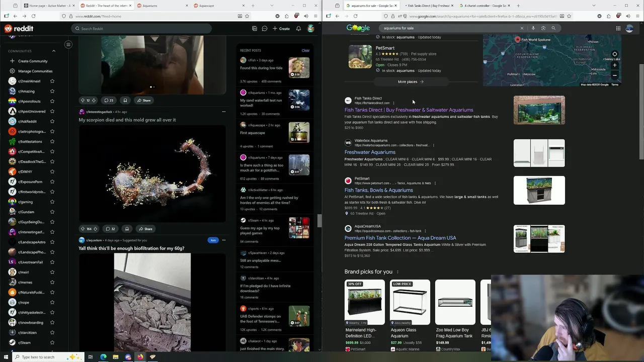
Task: Switch to 4 chanel controller tab
Action: pos(485,6)
